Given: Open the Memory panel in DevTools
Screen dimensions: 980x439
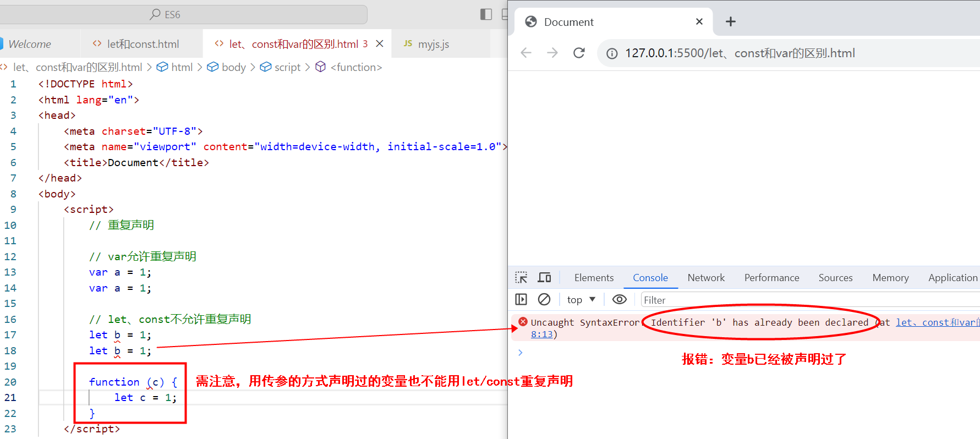Looking at the screenshot, I should pos(890,278).
